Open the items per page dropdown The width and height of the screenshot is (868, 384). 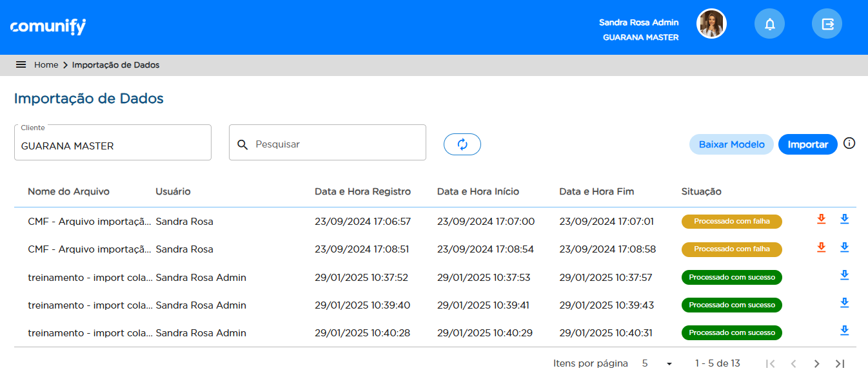point(657,364)
